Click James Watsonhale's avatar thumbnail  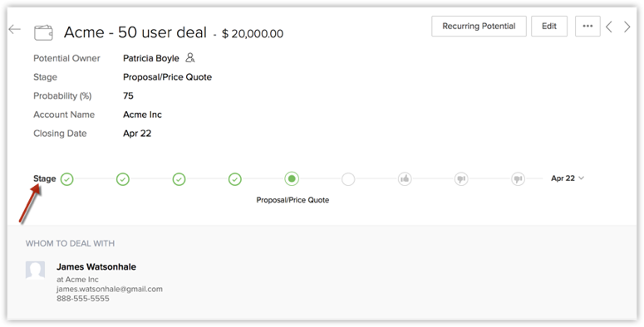(36, 271)
